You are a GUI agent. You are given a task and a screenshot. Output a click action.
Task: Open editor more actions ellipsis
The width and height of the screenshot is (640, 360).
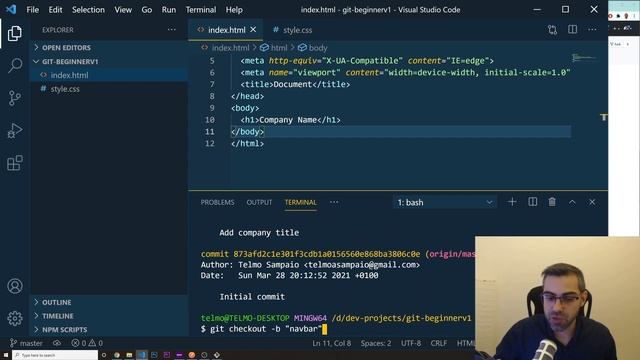click(x=592, y=29)
